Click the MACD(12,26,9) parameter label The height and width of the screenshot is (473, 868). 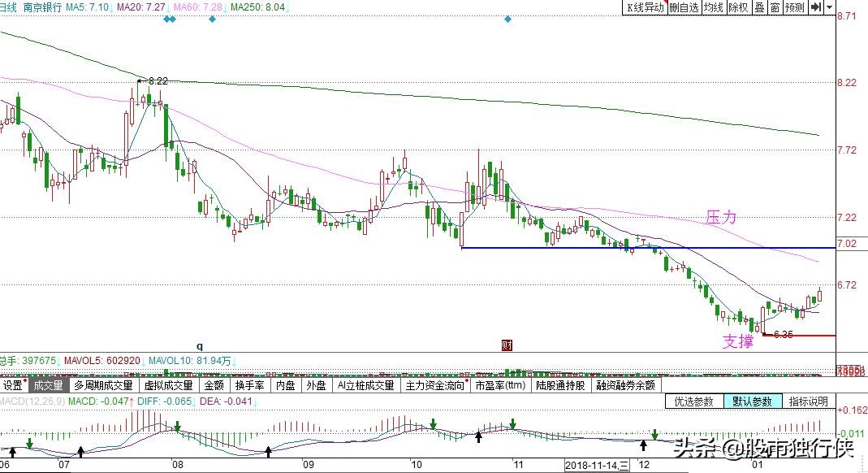(x=32, y=401)
